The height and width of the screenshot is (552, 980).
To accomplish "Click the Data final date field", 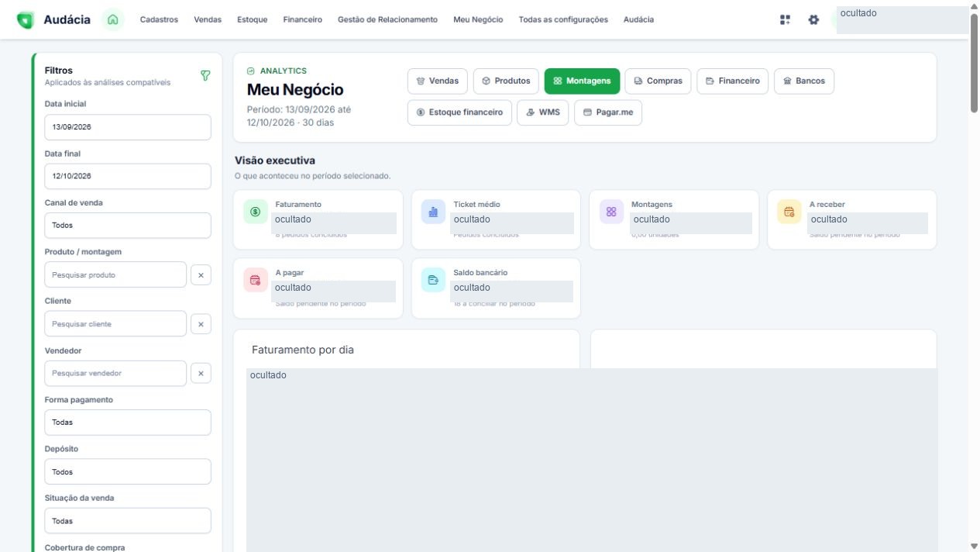I will click(128, 176).
